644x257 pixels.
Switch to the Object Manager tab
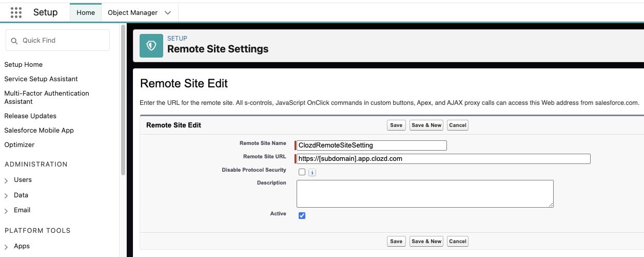132,12
